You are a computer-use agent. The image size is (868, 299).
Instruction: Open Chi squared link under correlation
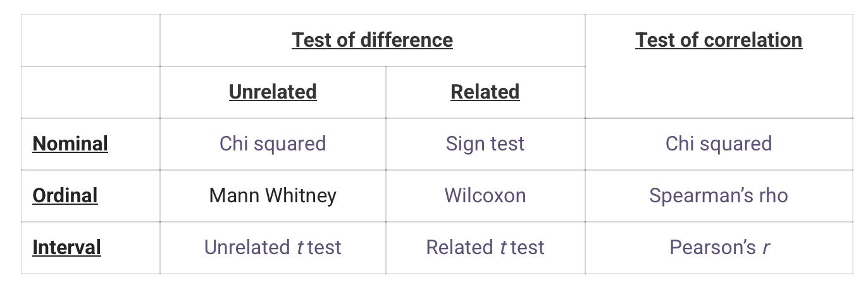coord(719,144)
